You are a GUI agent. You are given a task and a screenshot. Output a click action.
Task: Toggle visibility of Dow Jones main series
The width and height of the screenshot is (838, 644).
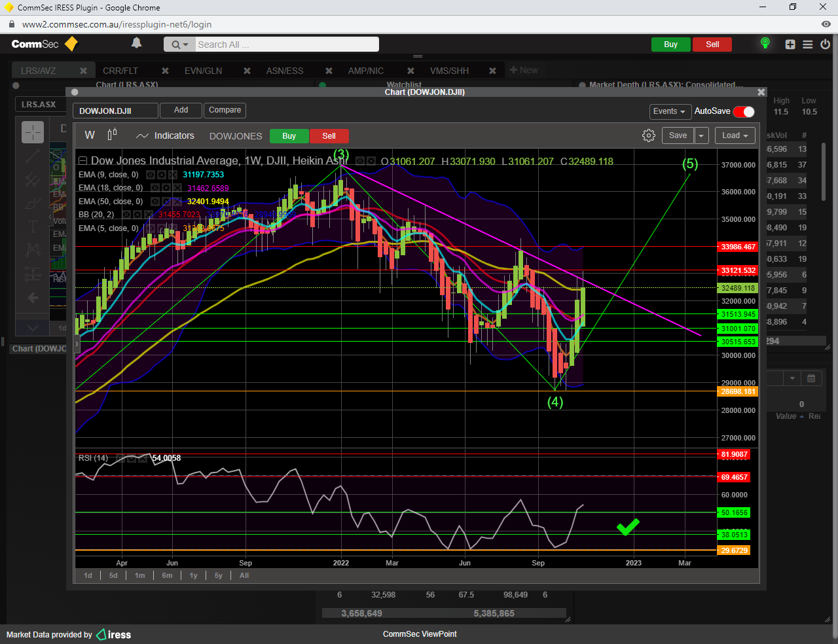pyautogui.click(x=360, y=161)
